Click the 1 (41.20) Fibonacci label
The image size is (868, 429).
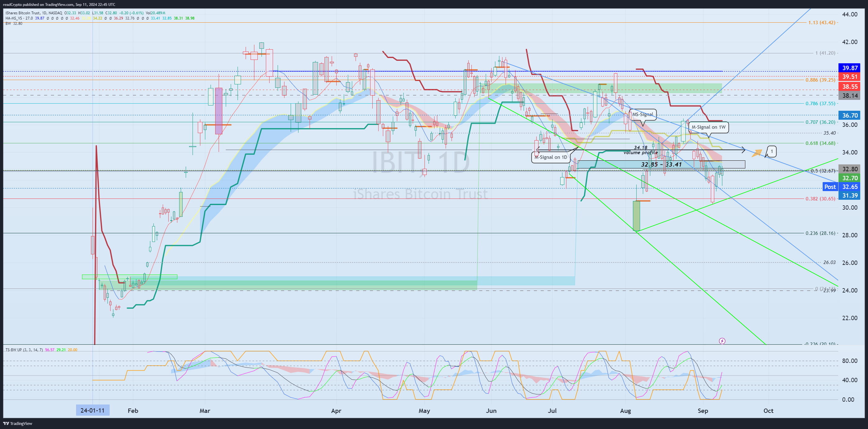tap(825, 53)
